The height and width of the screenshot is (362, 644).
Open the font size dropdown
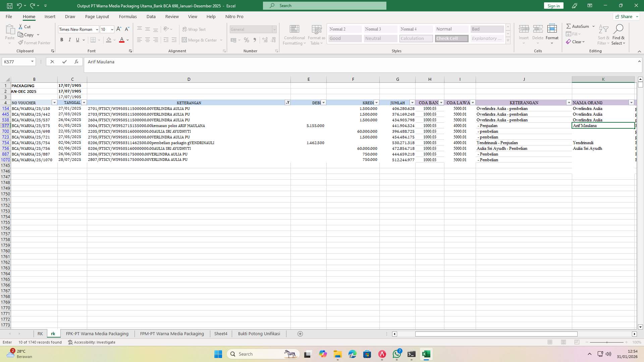[112, 29]
